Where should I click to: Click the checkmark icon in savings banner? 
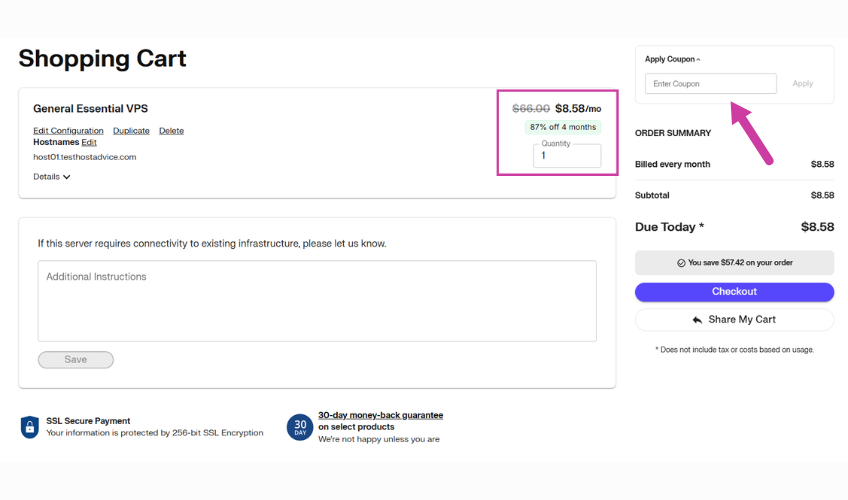681,263
